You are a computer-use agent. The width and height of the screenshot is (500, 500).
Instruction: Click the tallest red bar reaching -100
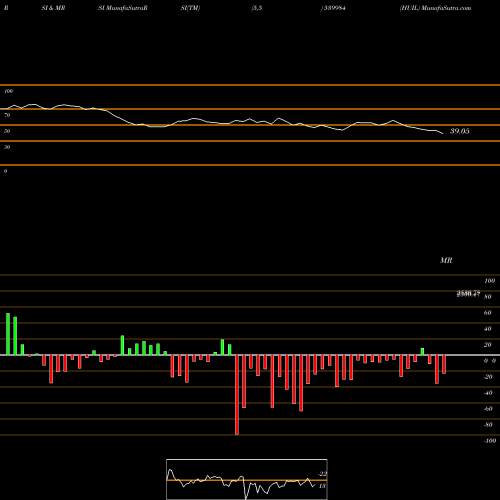[x=237, y=395]
